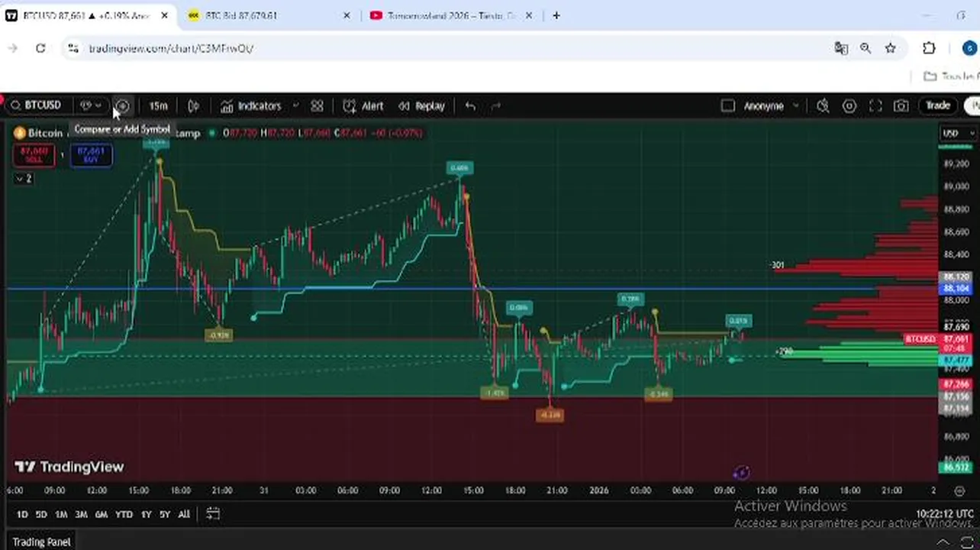Open a new browser tab

556,15
